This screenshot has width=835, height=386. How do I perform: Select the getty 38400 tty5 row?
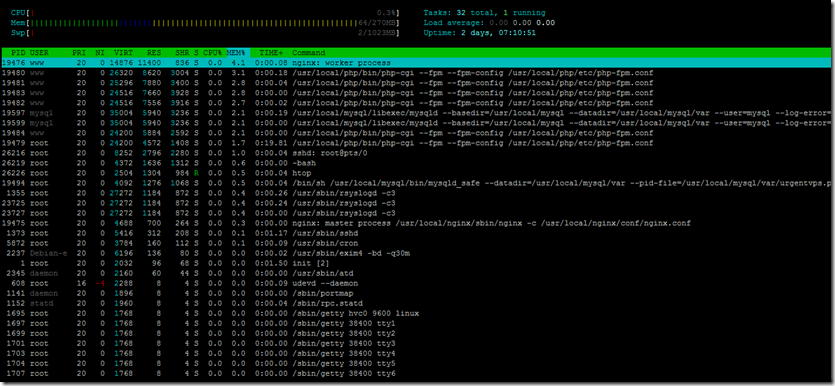[x=416, y=364]
